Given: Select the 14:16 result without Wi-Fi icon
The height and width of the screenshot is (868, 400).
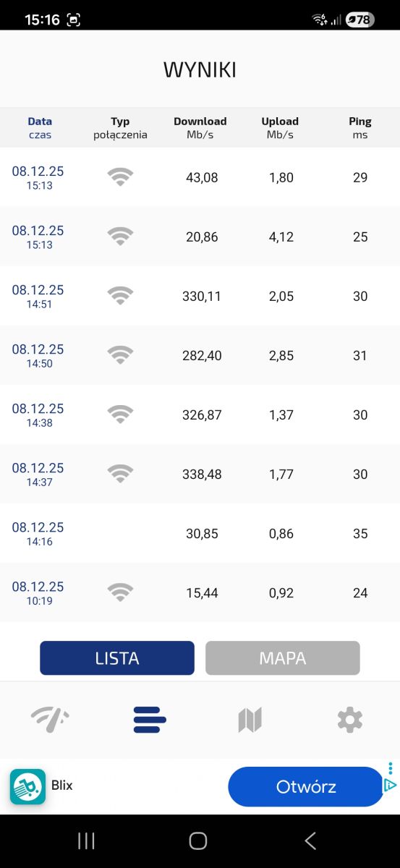Looking at the screenshot, I should coord(200,533).
